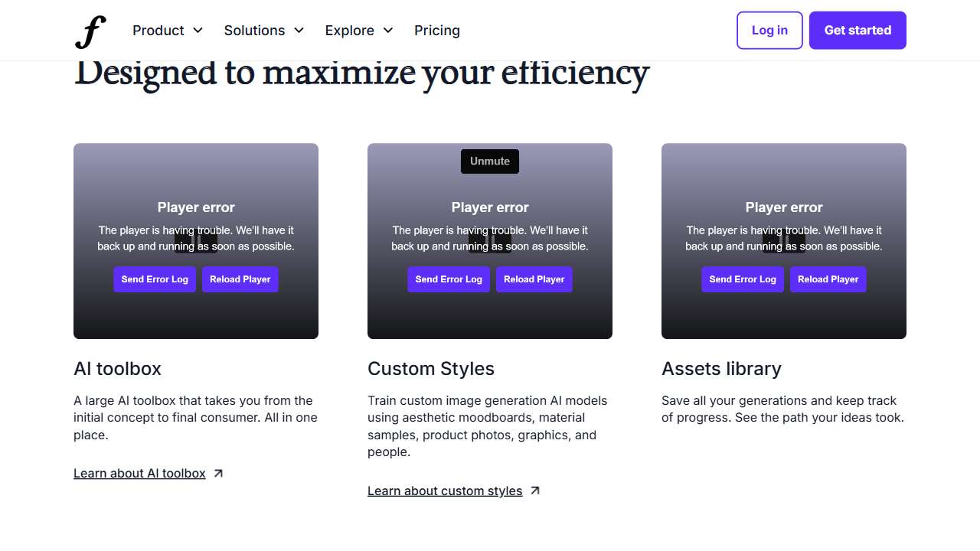Send Error Log for AI toolbox player
The image size is (980, 551).
[155, 279]
